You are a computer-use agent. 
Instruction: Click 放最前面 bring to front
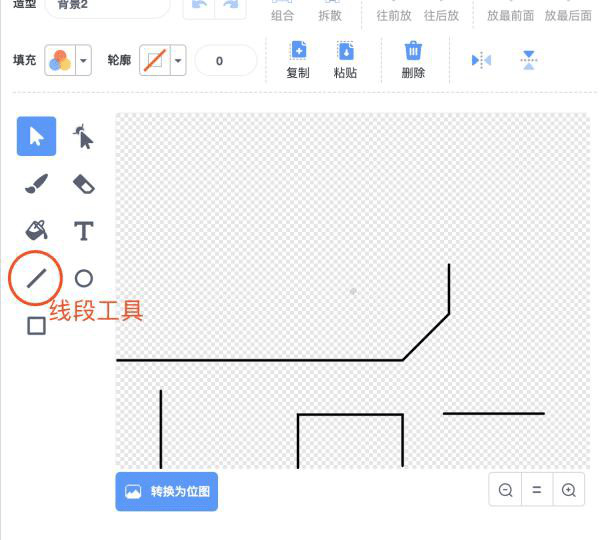510,10
